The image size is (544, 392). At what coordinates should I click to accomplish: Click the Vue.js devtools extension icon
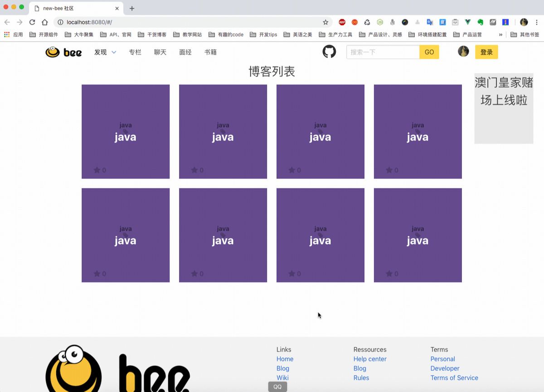pyautogui.click(x=467, y=22)
